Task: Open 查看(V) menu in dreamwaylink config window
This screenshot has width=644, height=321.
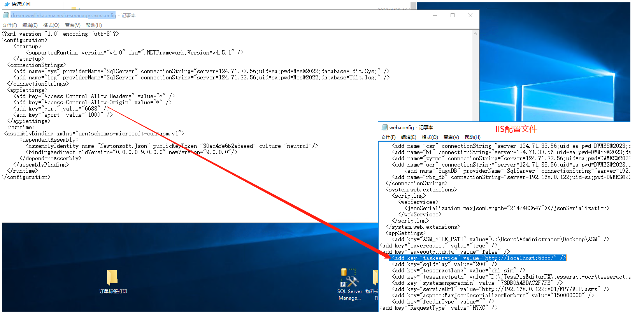Action: pyautogui.click(x=72, y=25)
